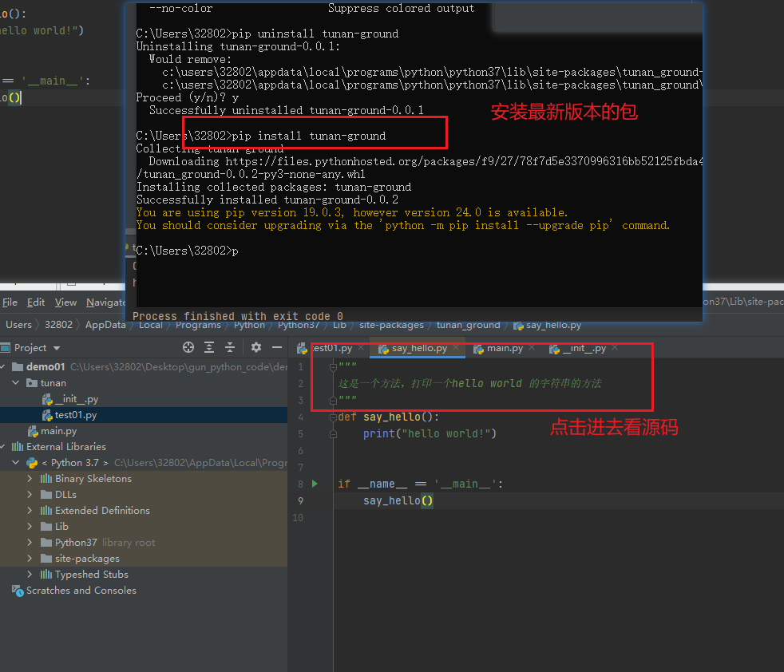Open the Edit menu
The height and width of the screenshot is (672, 784).
click(x=35, y=302)
